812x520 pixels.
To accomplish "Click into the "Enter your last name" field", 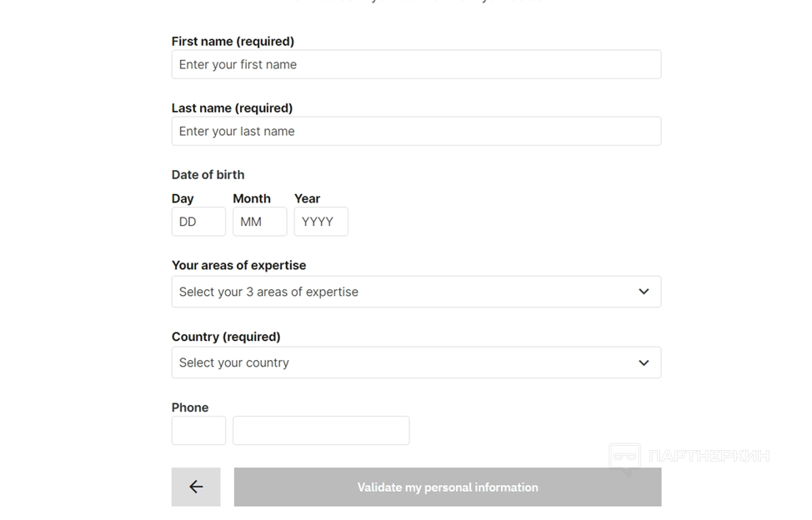I will click(415, 131).
